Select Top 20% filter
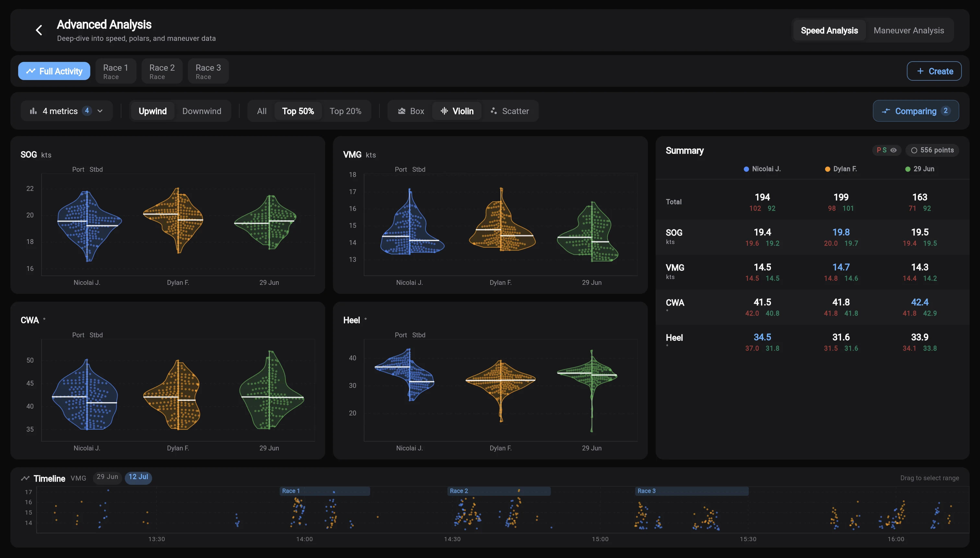Screen dimensions: 980x558 coord(345,111)
